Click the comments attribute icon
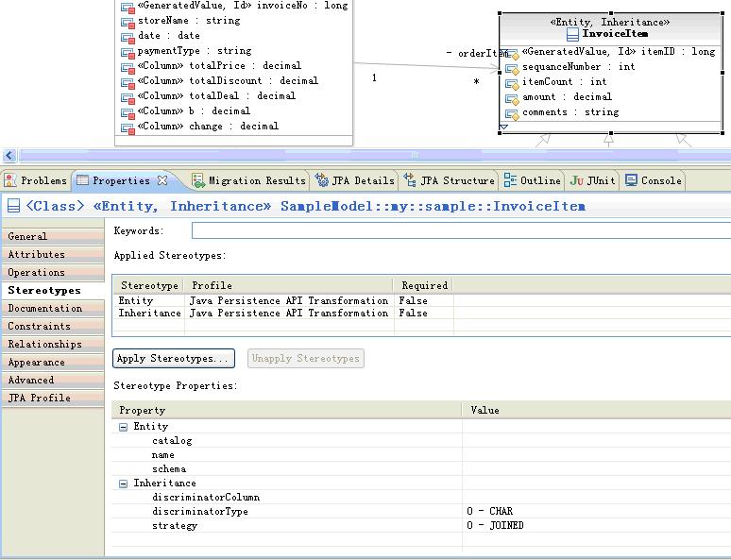 tap(512, 114)
